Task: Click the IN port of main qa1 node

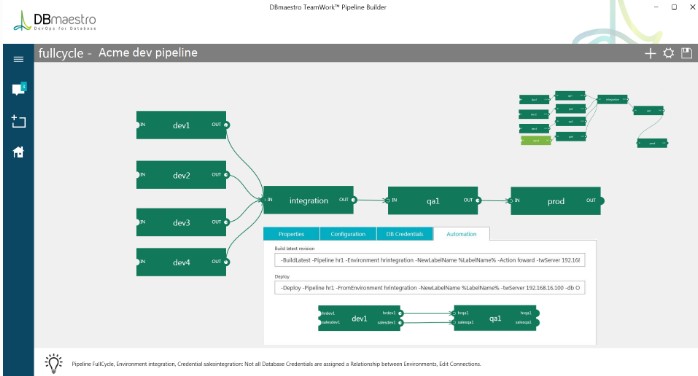Action: coord(388,201)
